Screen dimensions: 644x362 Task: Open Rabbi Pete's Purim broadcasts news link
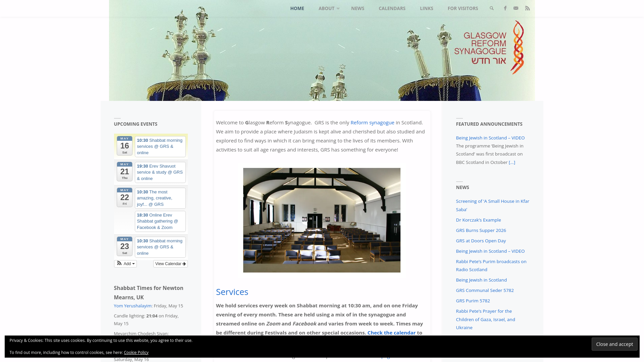pyautogui.click(x=491, y=265)
